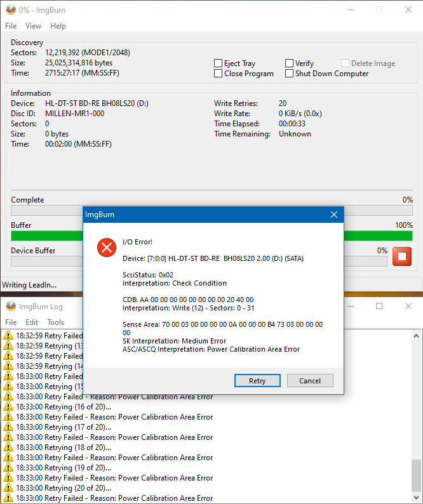Select log row 'Retrying (18 of 20)...'
Screen dimensions: 423x504
click(64, 447)
